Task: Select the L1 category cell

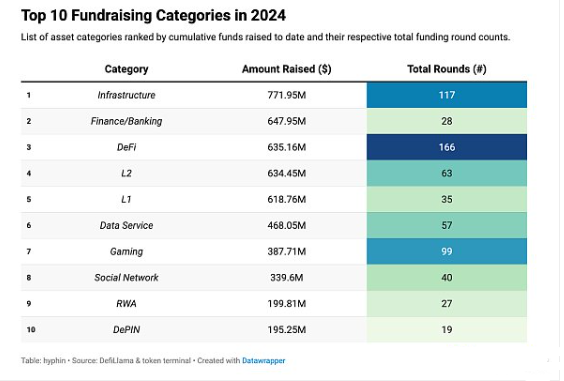Action: (126, 199)
